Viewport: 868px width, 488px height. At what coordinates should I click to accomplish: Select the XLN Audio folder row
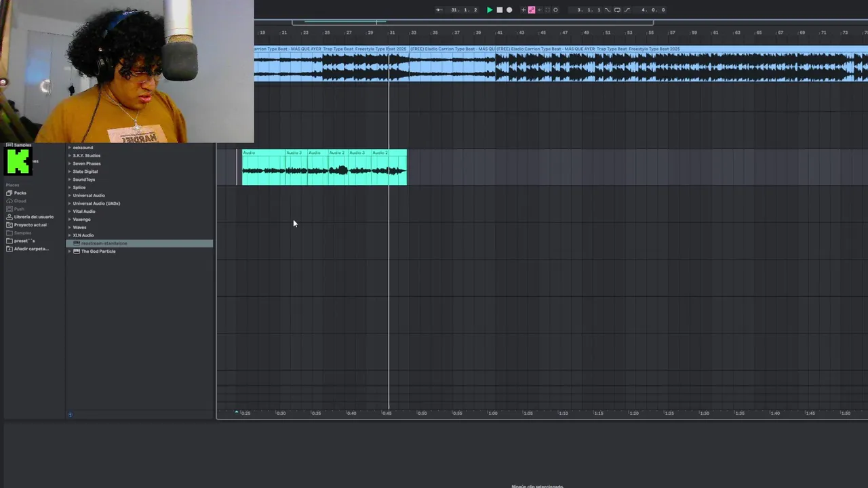pyautogui.click(x=140, y=235)
